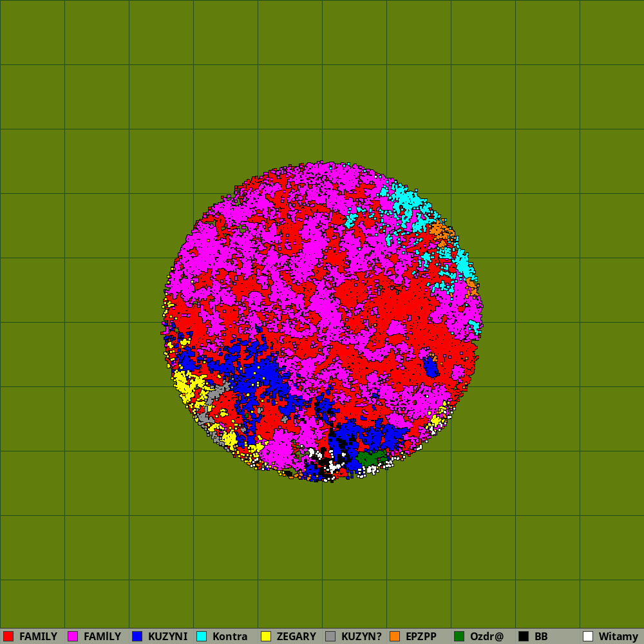Pick the gray KUZYN? legend swatch
This screenshot has width=644, height=644.
[x=330, y=636]
